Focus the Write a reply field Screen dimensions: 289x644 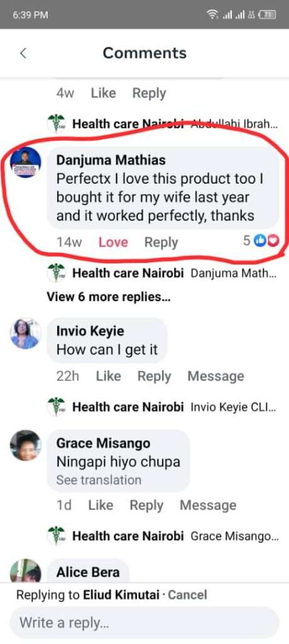tap(144, 623)
